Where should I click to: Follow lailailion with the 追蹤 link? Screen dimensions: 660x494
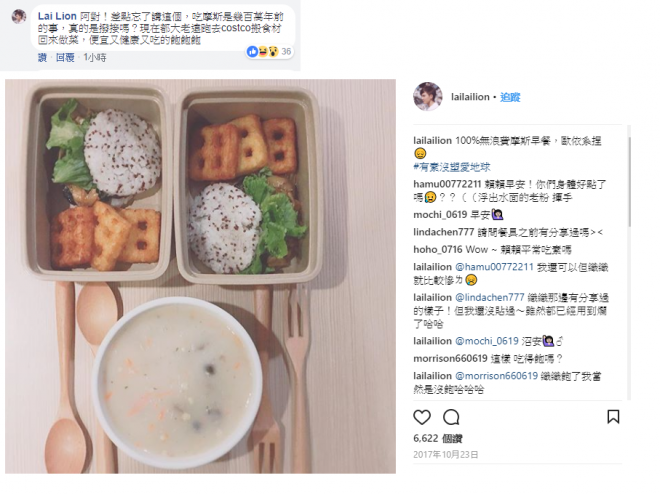coord(510,97)
